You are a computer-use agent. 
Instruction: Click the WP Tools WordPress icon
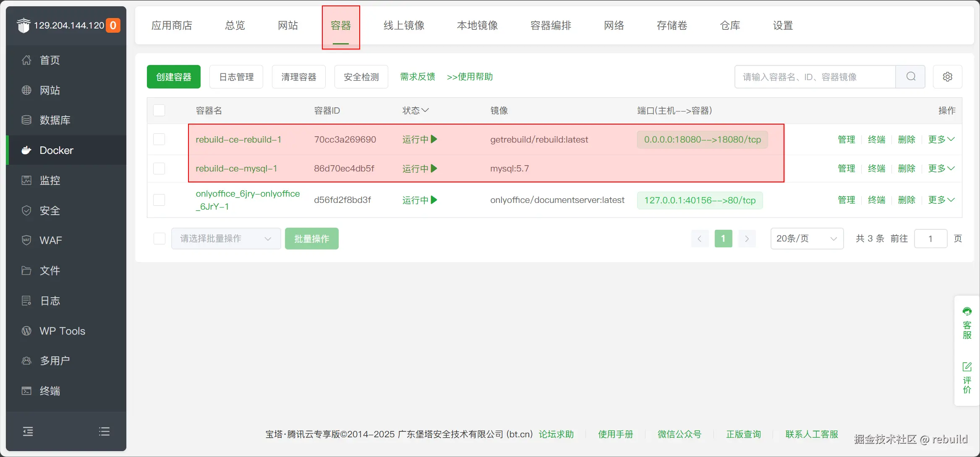coord(26,331)
